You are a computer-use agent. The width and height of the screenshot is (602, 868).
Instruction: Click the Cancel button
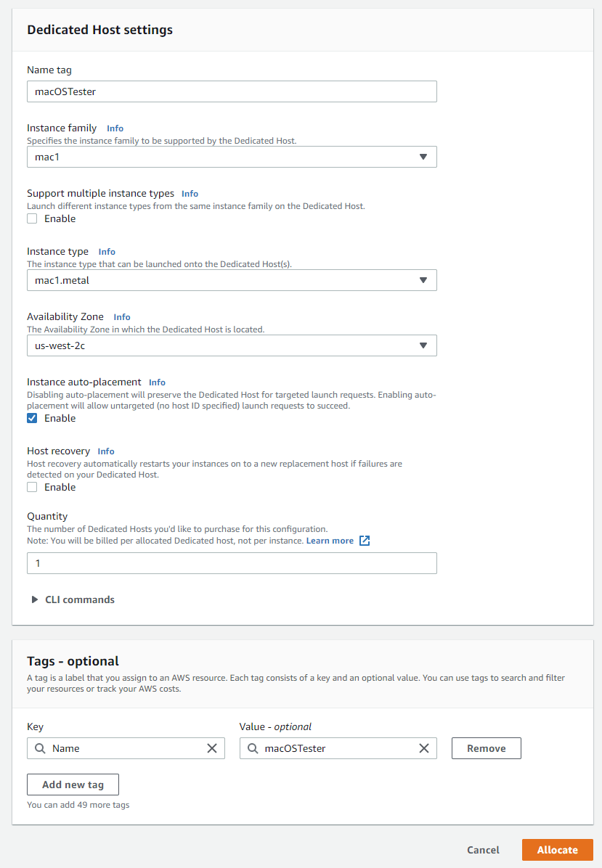coord(483,850)
